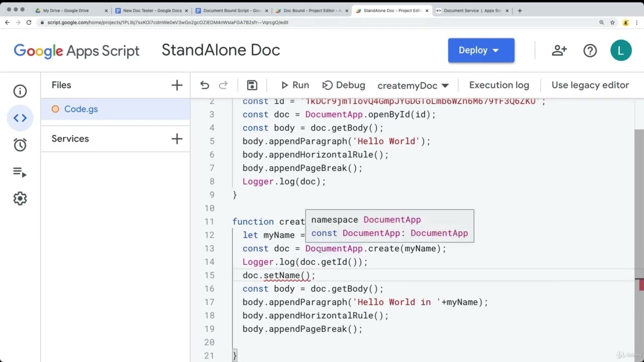Add a service with plus icon

[x=177, y=139]
